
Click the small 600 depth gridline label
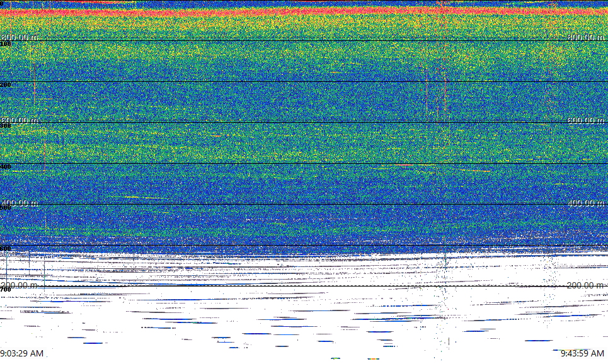[x=6, y=249]
